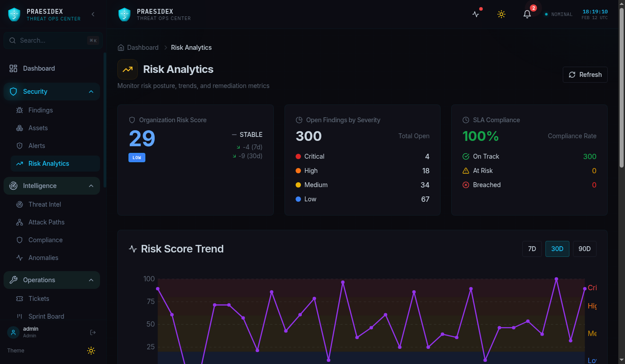
Task: Click the Tickets icon under Operations
Action: pyautogui.click(x=20, y=298)
